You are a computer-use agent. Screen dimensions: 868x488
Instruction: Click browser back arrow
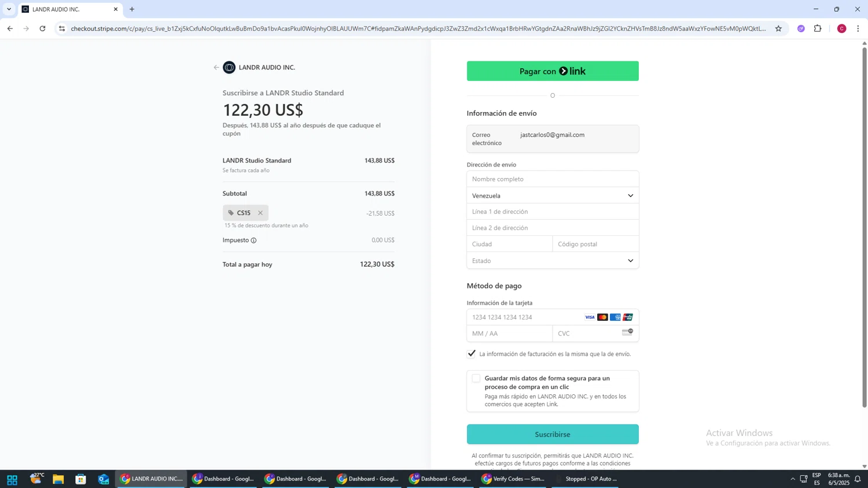pyautogui.click(x=10, y=28)
